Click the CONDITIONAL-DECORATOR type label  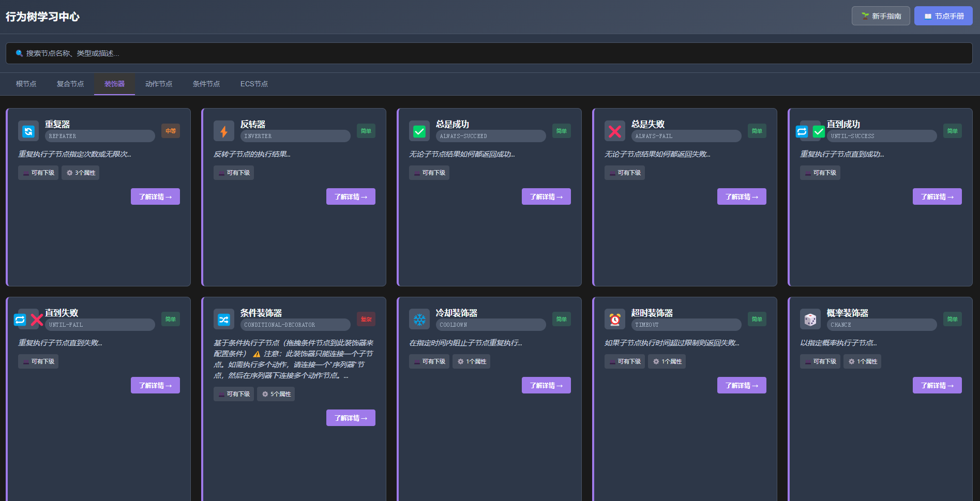295,325
